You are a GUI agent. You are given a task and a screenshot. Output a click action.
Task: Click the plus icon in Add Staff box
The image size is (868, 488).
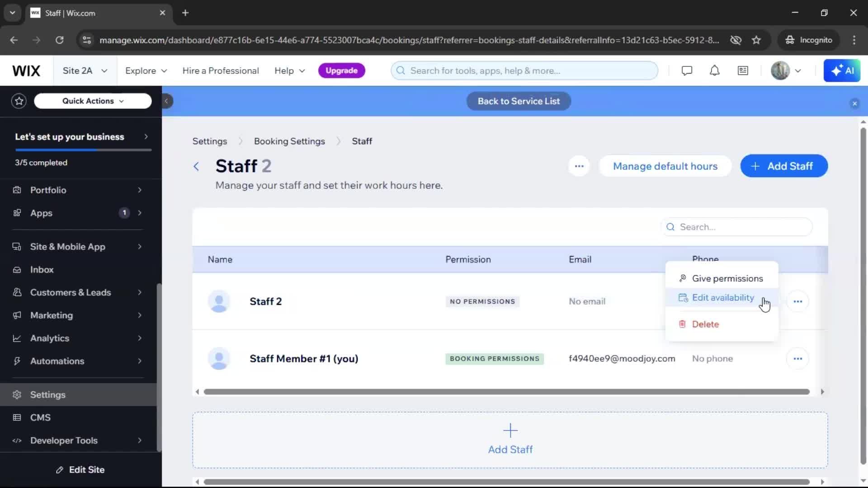[510, 430]
